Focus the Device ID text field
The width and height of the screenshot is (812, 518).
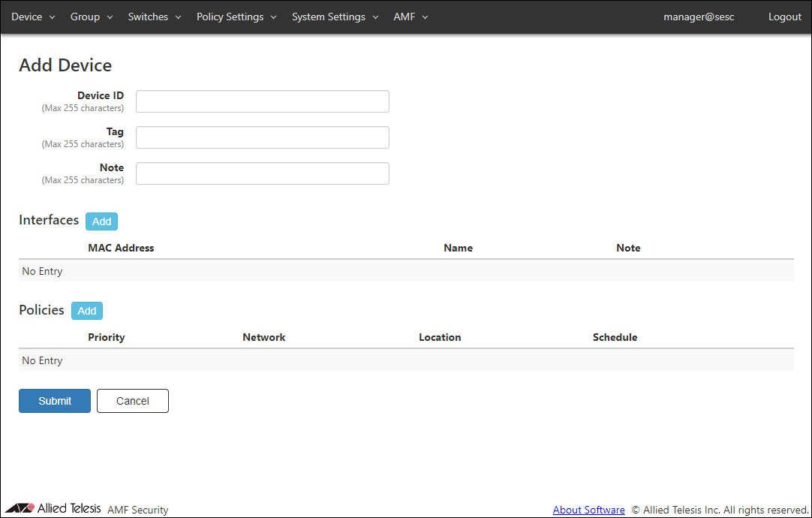point(263,101)
